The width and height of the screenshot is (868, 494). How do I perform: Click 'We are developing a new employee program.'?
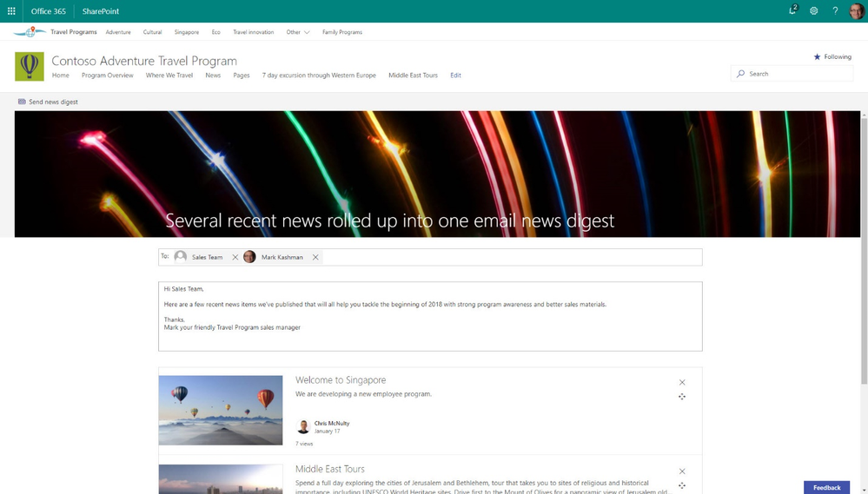[x=363, y=394]
